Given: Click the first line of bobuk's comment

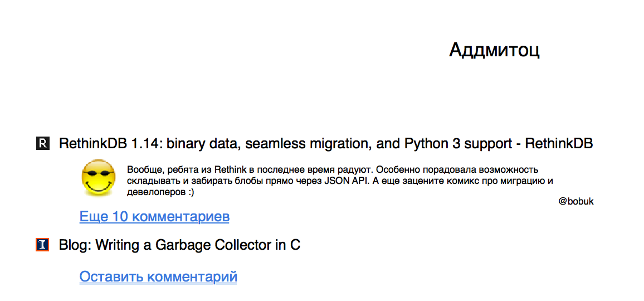Looking at the screenshot, I should [x=333, y=169].
